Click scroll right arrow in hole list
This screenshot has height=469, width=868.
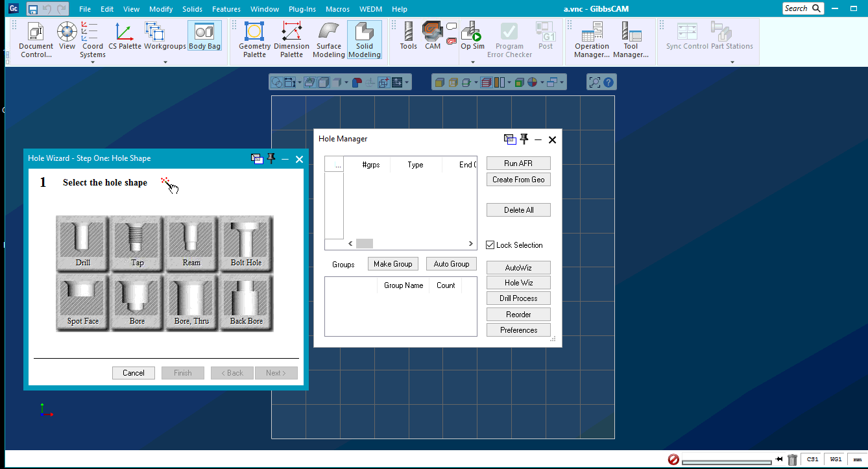(x=472, y=244)
